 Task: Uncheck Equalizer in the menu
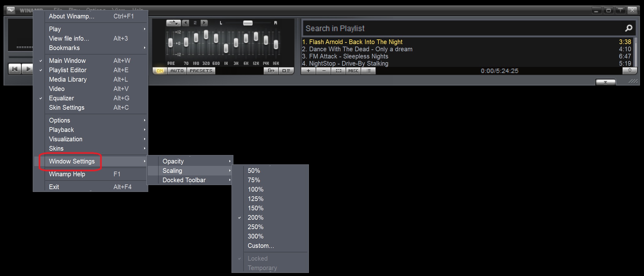pyautogui.click(x=90, y=98)
